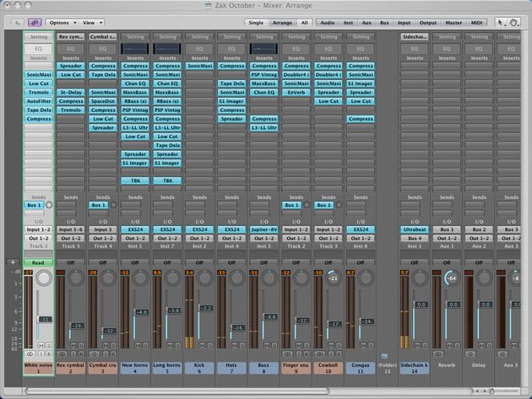Open the TBK insert on New horns
Viewport: 532px width, 399px height.
(x=135, y=181)
